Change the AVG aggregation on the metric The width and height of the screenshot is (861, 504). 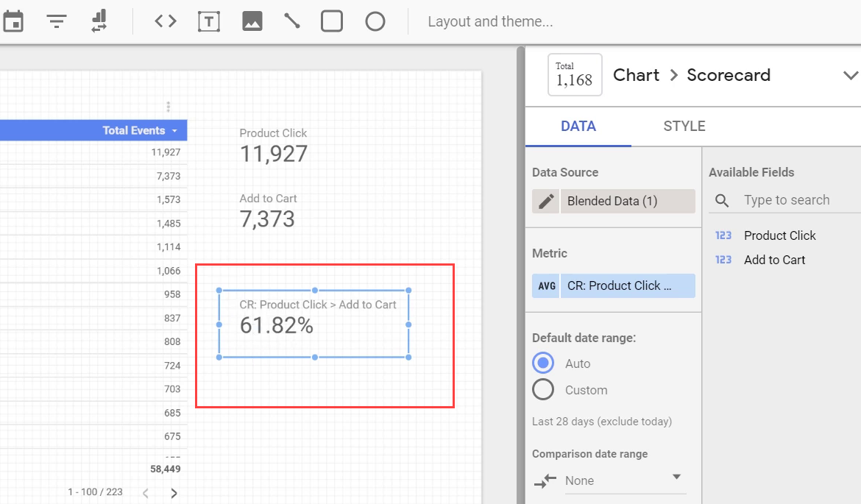click(546, 286)
